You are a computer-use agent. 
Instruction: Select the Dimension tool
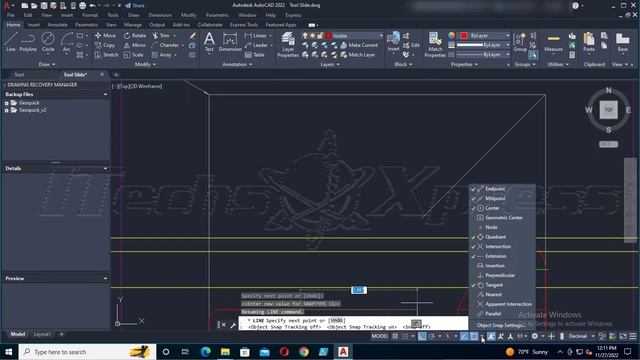click(230, 42)
